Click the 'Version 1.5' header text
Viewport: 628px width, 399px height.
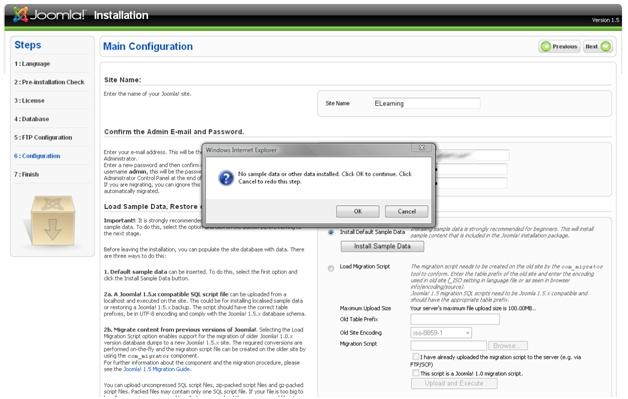click(605, 20)
